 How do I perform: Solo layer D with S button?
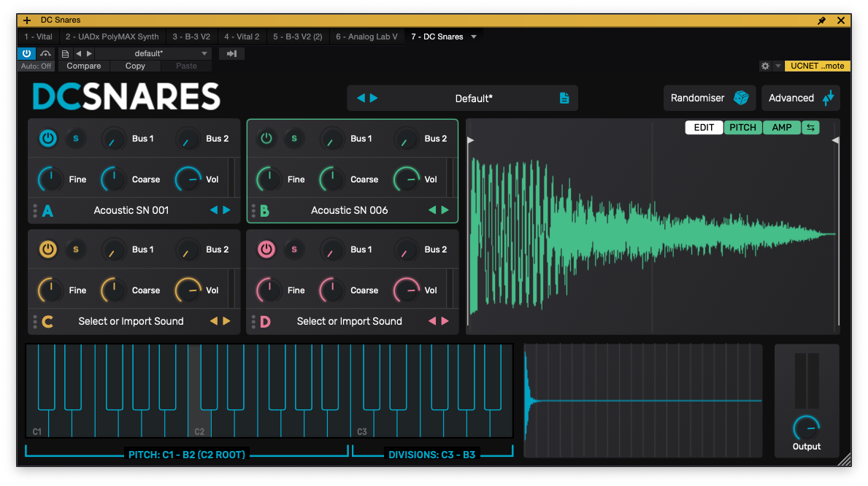(294, 249)
